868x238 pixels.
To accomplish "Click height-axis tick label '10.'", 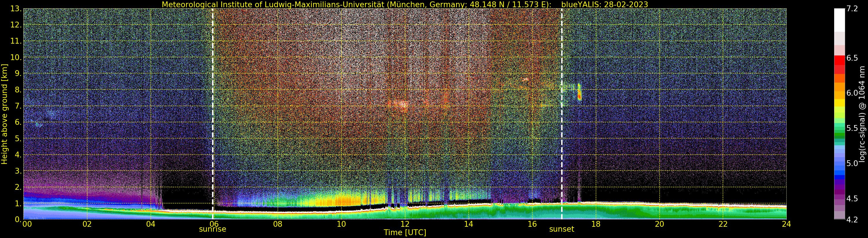I will (x=16, y=57).
